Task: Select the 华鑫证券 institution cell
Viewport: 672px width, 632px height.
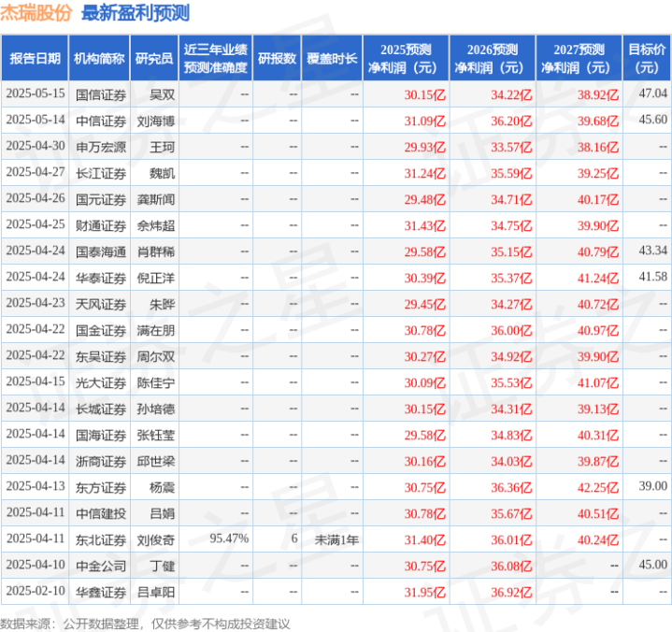Action: click(101, 592)
